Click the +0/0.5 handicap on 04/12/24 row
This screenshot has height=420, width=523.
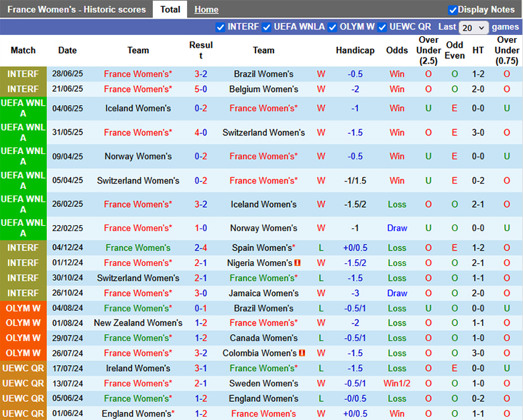[355, 248]
